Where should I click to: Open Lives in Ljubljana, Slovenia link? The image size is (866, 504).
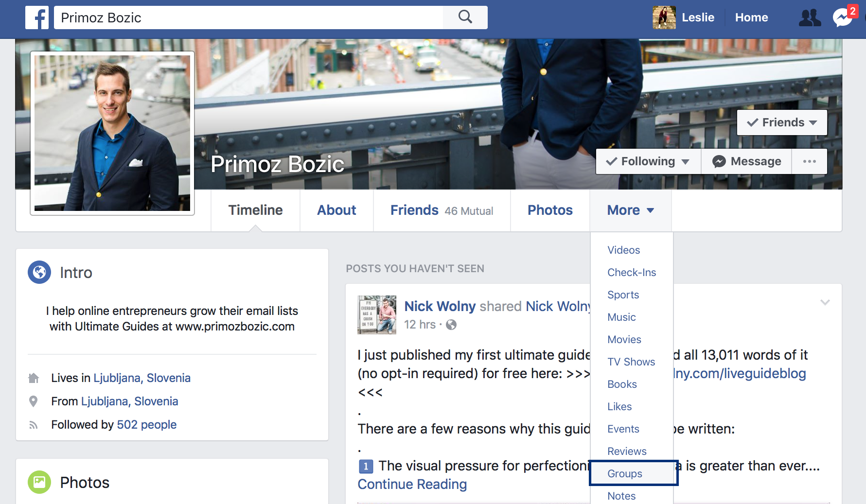click(x=142, y=378)
